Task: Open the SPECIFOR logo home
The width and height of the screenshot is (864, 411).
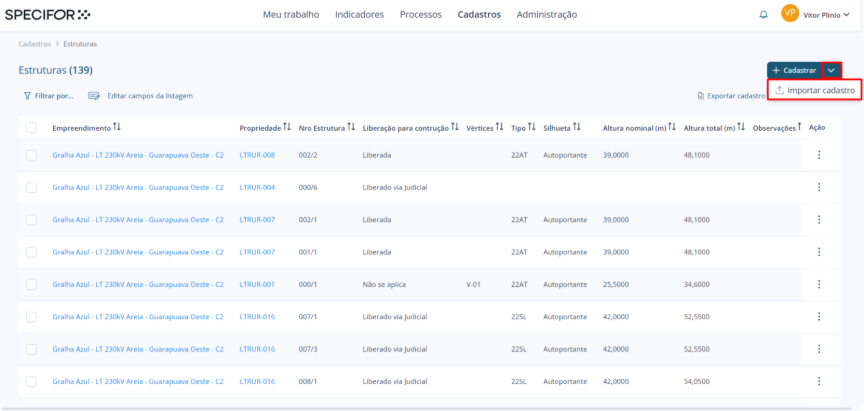Action: click(47, 15)
